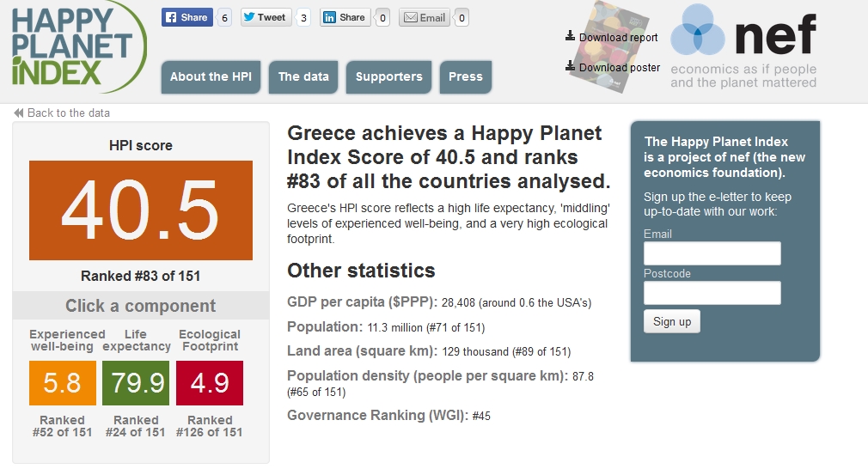The width and height of the screenshot is (868, 475).
Task: Click the Download report link
Action: 618,37
